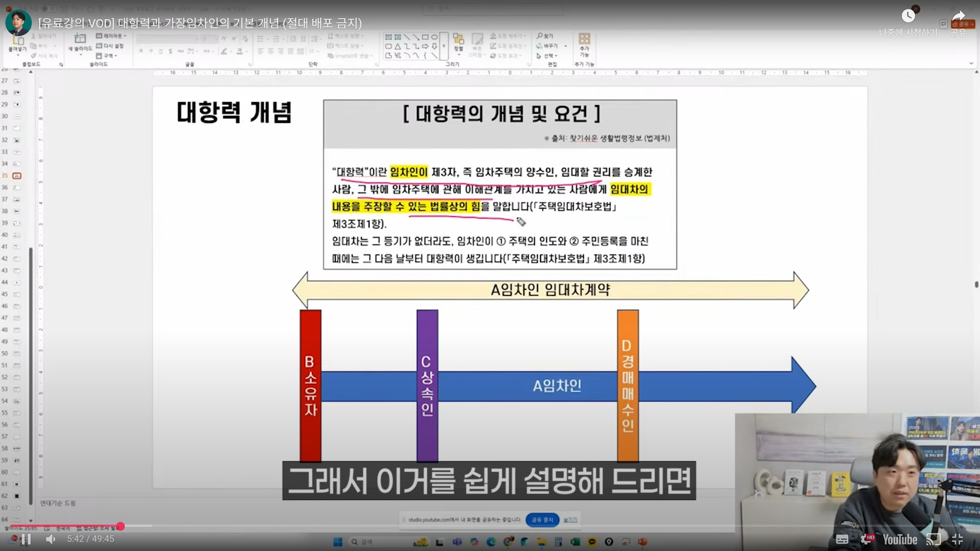The image size is (980, 551).
Task: Click the Find (찾기) magnifier icon
Action: [540, 36]
